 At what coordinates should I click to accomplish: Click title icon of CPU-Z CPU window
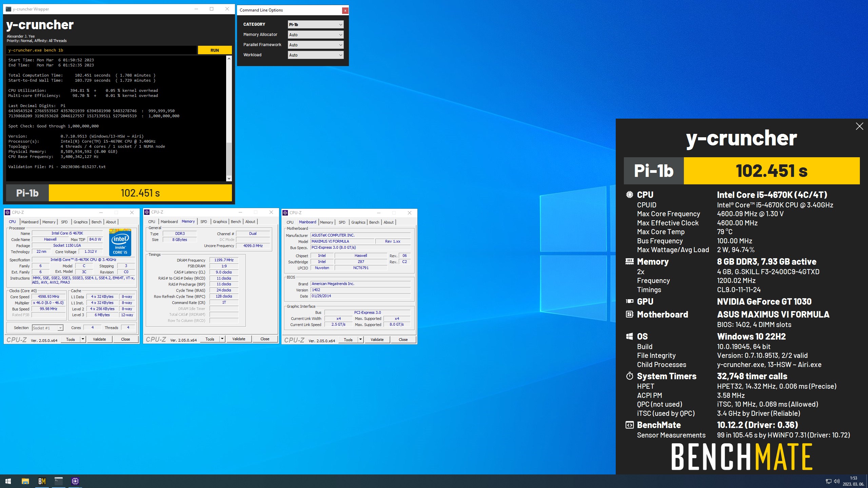pos(7,212)
